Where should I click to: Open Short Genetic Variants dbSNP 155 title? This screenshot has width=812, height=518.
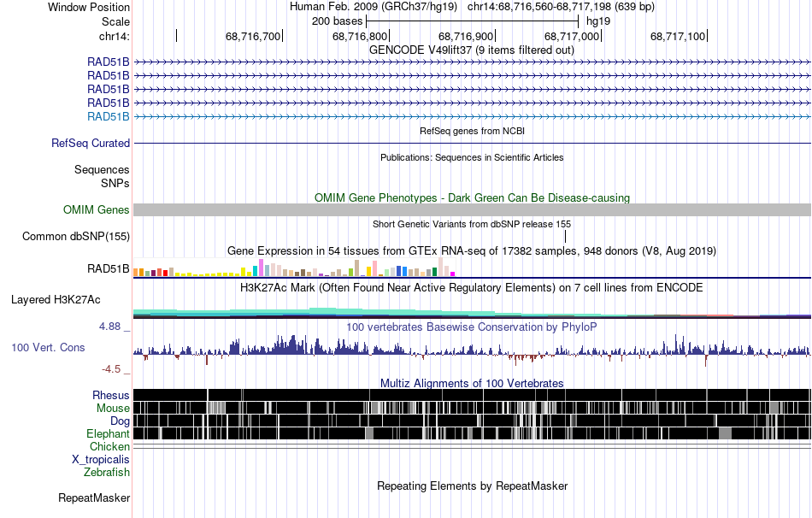point(472,224)
